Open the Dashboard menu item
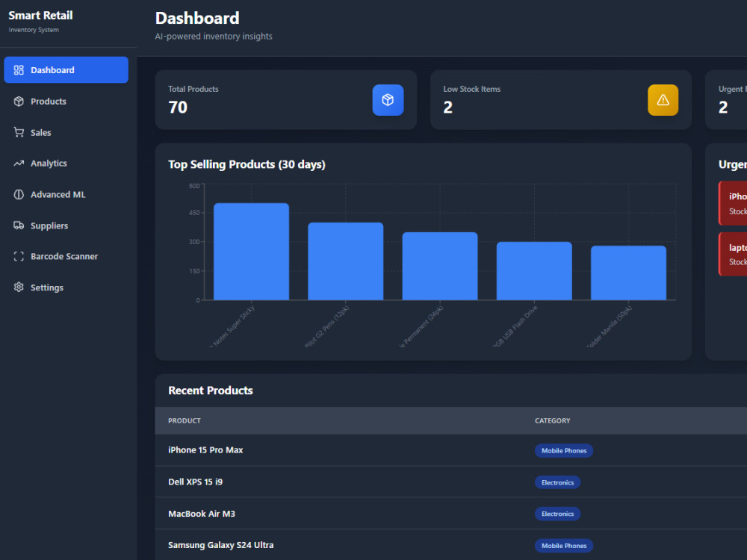Viewport: 747px width, 560px height. pyautogui.click(x=66, y=70)
